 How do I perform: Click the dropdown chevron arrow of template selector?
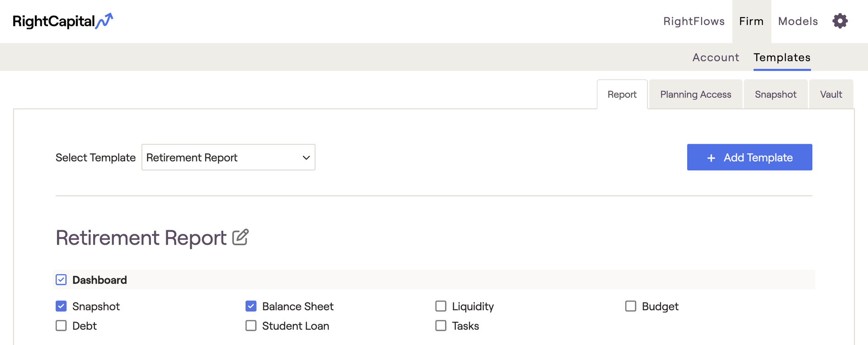pyautogui.click(x=306, y=158)
